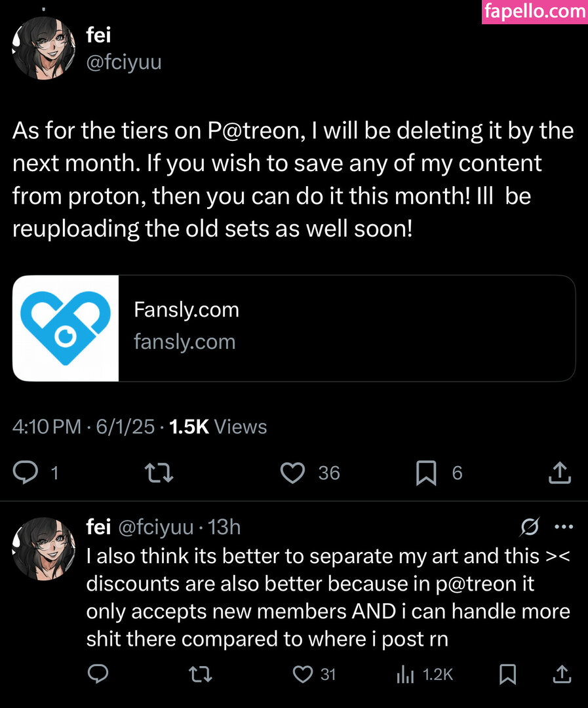The width and height of the screenshot is (588, 708).
Task: Like the main post with 36 likes
Action: pos(292,473)
